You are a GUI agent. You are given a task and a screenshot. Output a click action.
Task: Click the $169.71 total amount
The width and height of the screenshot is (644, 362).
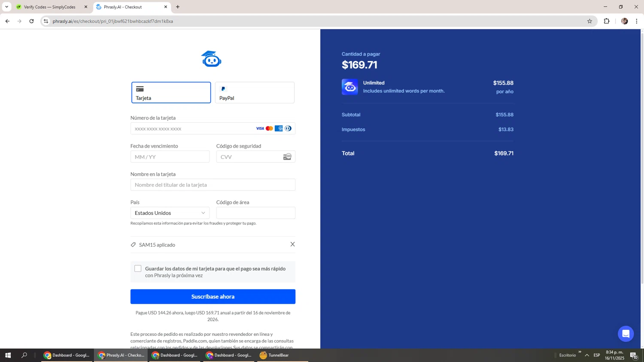pyautogui.click(x=504, y=154)
